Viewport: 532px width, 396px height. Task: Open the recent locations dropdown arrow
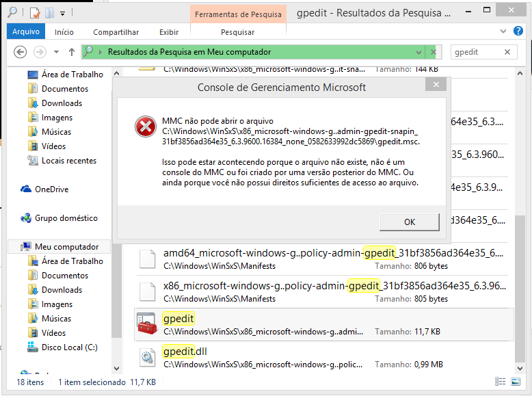coord(56,52)
